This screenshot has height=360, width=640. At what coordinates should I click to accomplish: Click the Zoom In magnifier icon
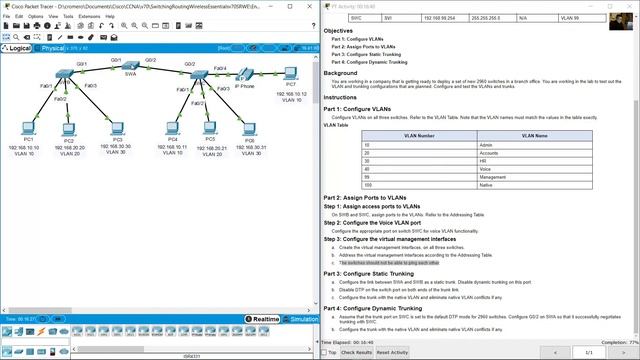pyautogui.click(x=124, y=26)
